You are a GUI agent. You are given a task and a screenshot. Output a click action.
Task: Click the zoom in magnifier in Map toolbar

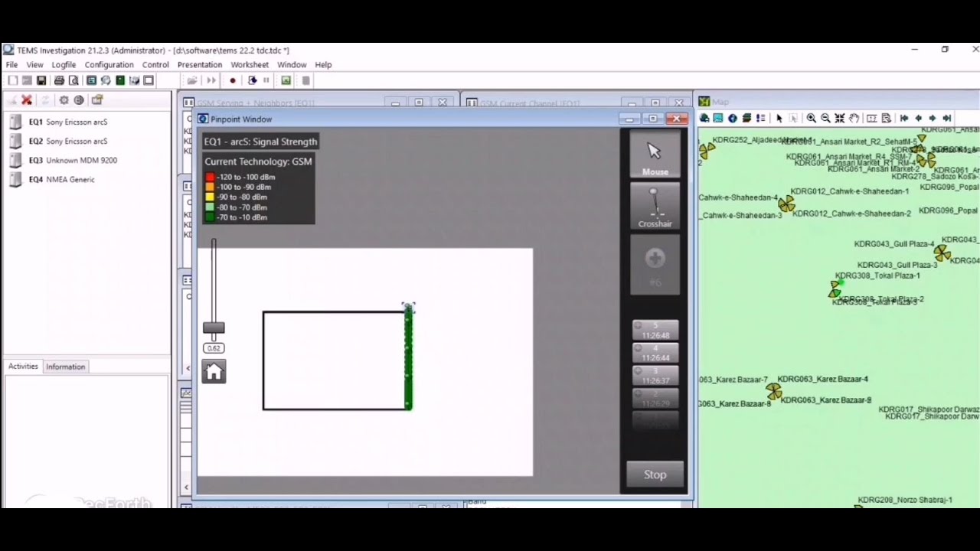[x=811, y=118]
